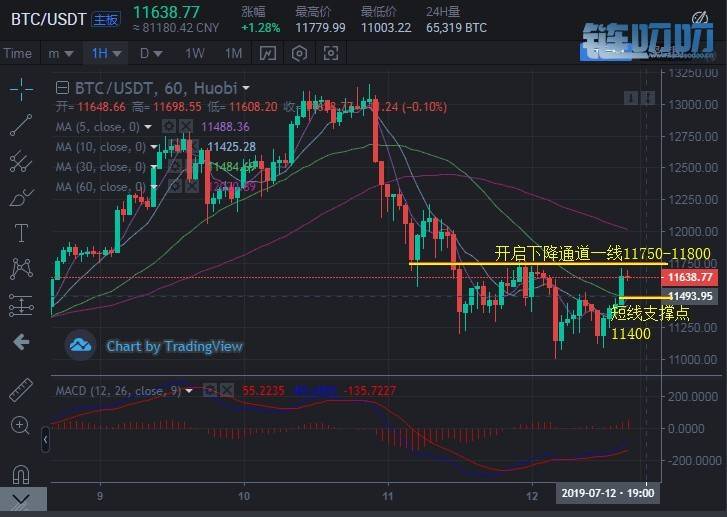Remove the MACD indicator
The image size is (727, 517).
pos(227,390)
